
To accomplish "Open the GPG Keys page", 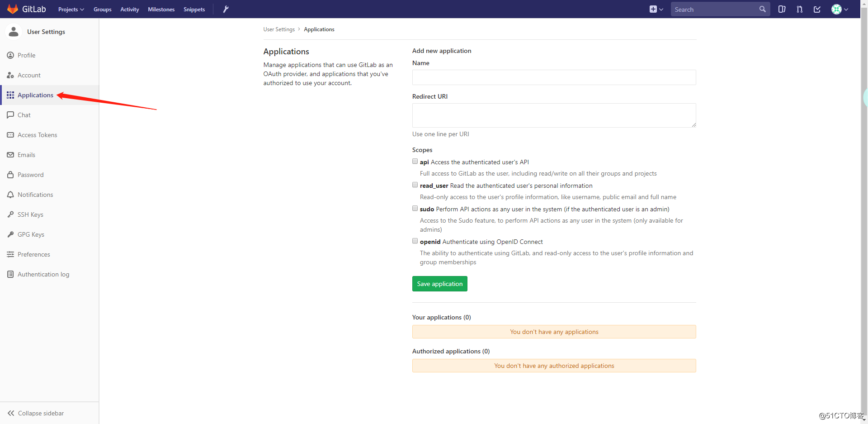I will pyautogui.click(x=50, y=234).
